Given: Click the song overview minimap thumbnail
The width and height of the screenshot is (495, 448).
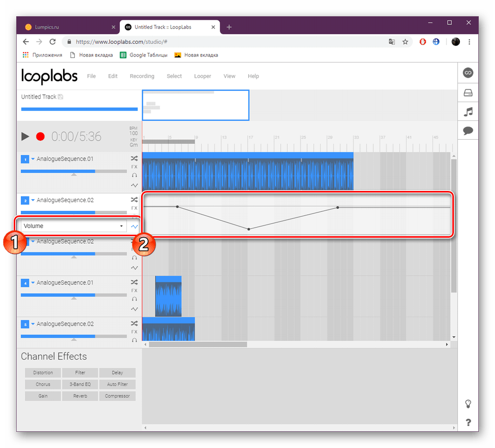Looking at the screenshot, I should coord(196,105).
